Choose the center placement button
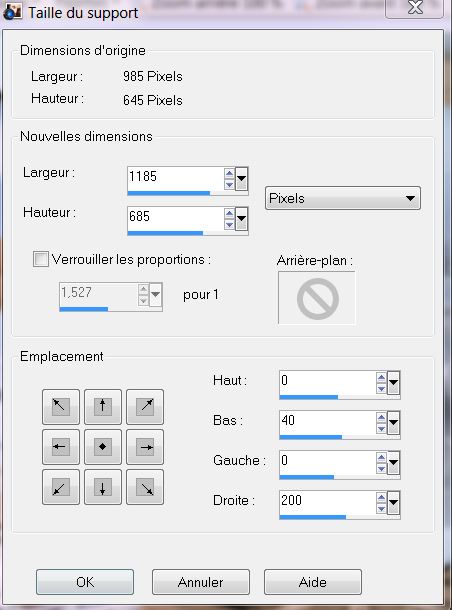 [x=103, y=447]
